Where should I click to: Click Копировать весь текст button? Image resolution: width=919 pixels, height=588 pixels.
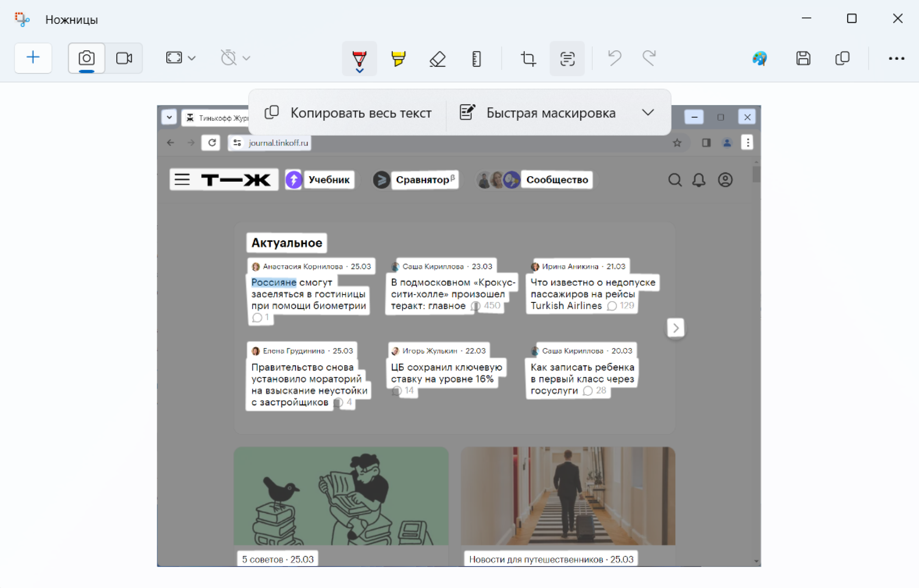348,113
